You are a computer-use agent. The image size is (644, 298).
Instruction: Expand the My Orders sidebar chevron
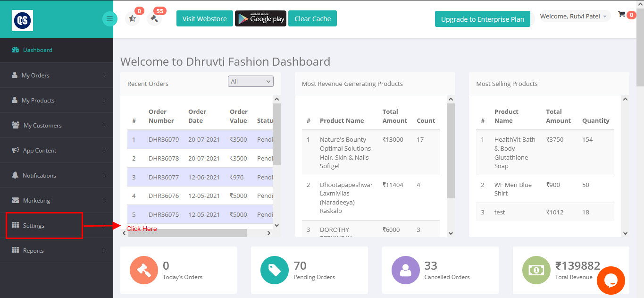105,75
